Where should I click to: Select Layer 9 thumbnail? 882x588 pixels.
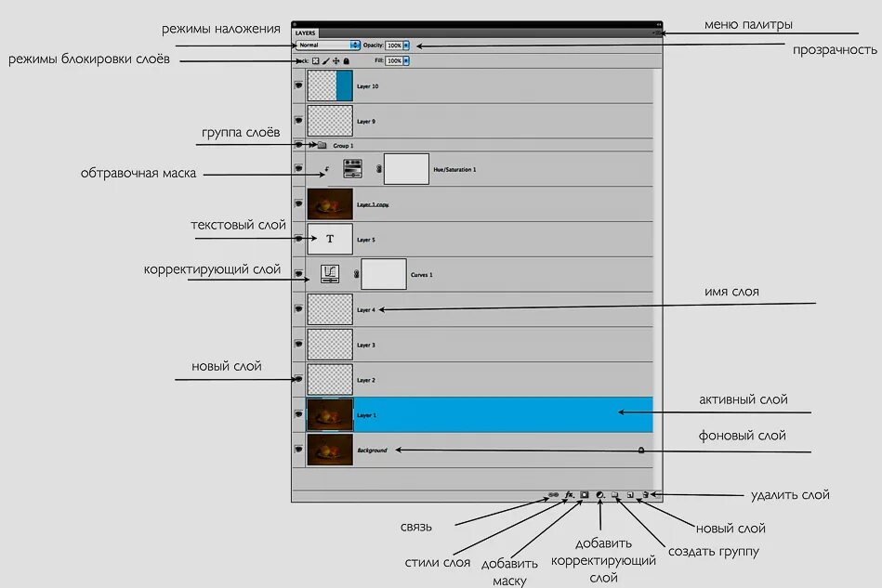[330, 121]
